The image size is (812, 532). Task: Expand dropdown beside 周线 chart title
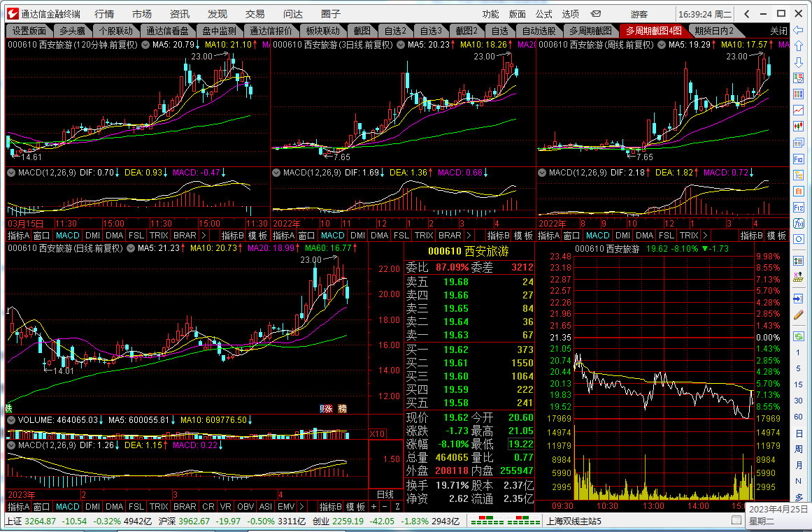(x=662, y=45)
